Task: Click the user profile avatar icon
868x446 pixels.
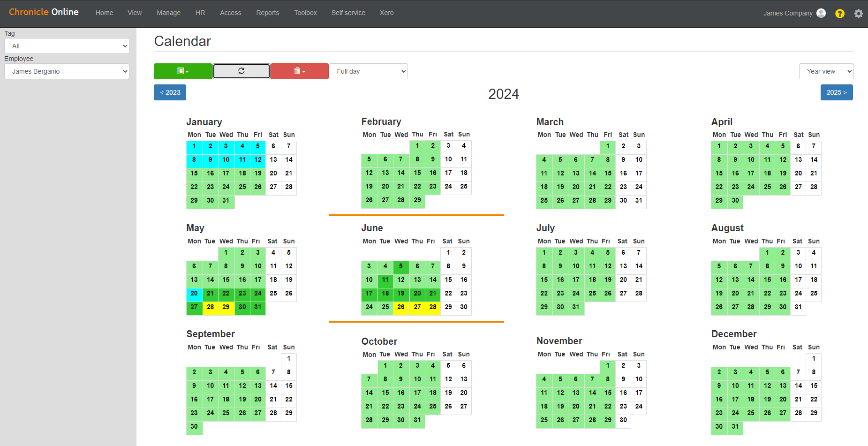Action: coord(821,13)
